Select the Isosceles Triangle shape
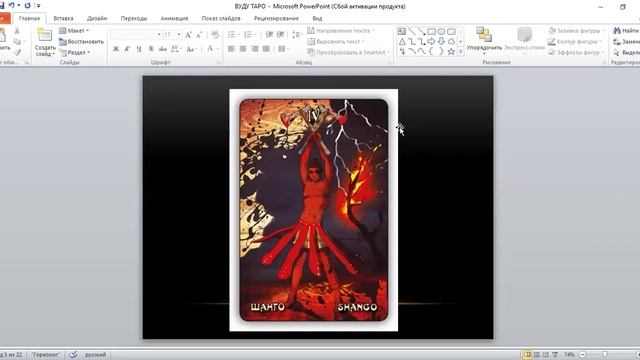Image resolution: width=640 pixels, height=360 pixels. point(402,42)
